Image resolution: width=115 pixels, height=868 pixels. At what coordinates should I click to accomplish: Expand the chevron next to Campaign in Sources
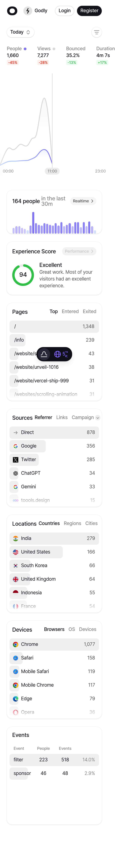click(x=98, y=418)
